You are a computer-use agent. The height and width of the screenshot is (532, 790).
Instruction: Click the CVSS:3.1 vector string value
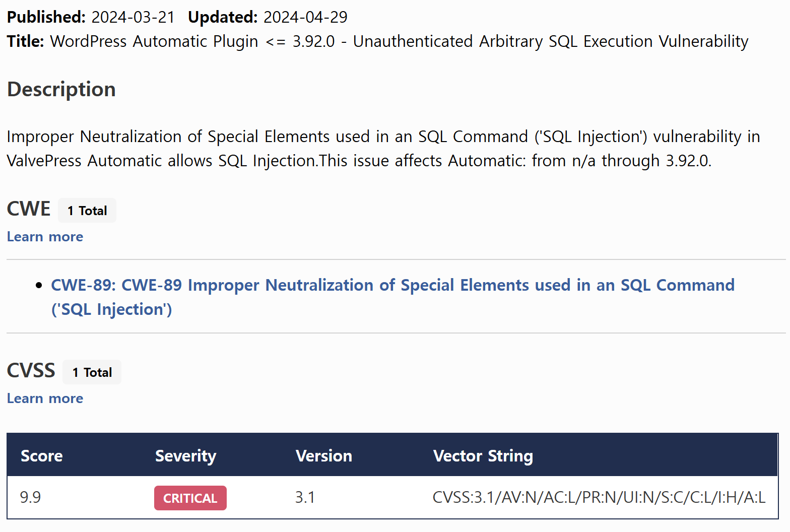[x=599, y=497]
